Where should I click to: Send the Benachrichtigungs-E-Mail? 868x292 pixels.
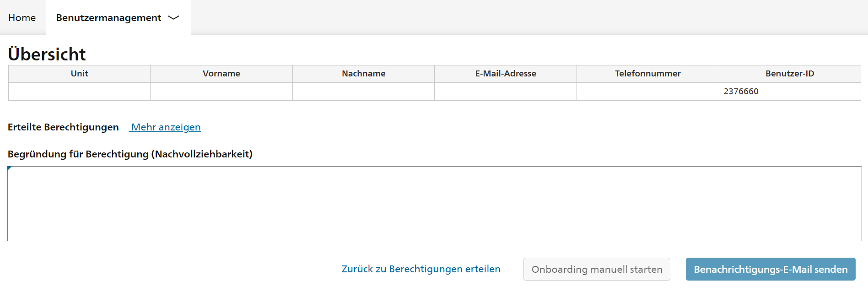tap(771, 269)
